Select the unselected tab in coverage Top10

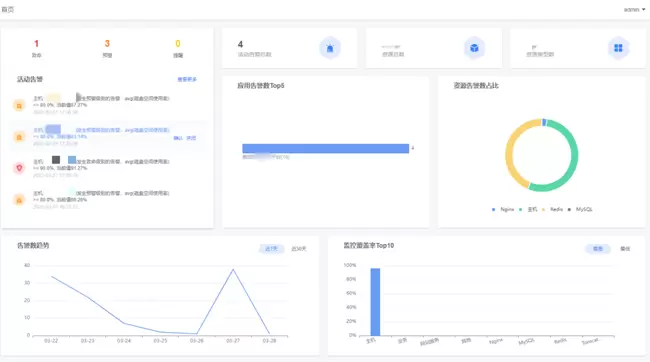(x=625, y=249)
